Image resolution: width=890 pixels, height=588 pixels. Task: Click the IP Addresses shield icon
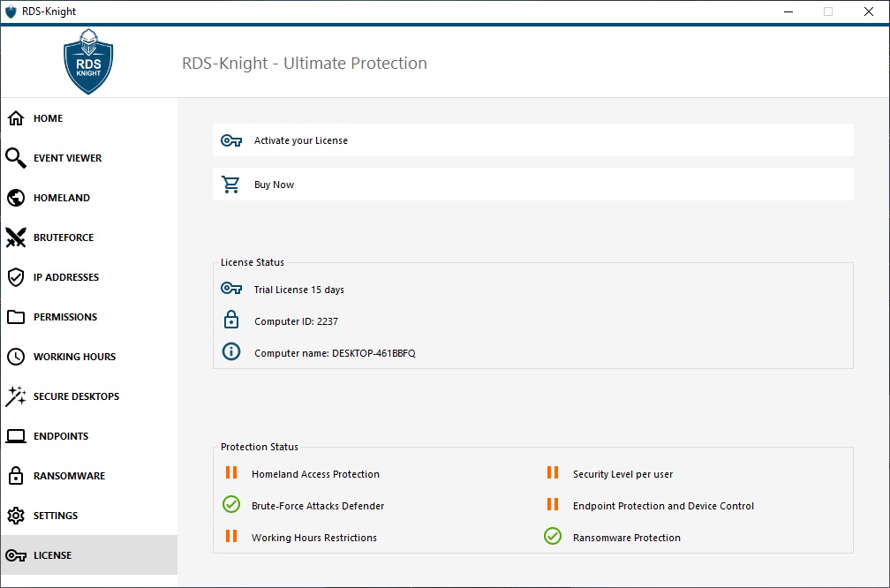(16, 277)
